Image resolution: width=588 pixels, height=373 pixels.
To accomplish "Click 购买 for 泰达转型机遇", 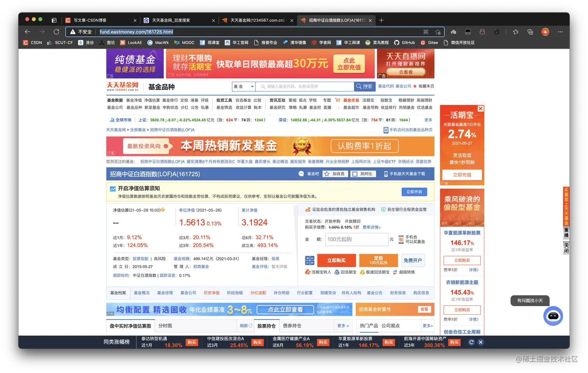I will tap(192, 342).
